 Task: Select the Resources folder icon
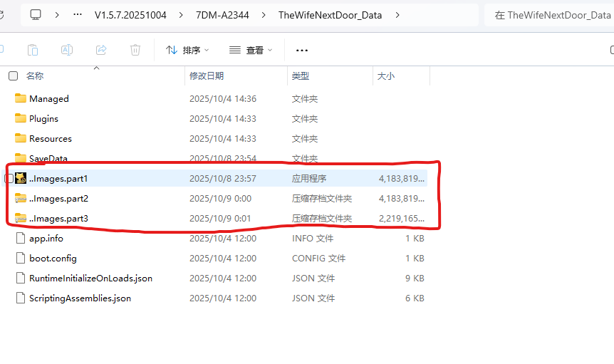(x=21, y=138)
